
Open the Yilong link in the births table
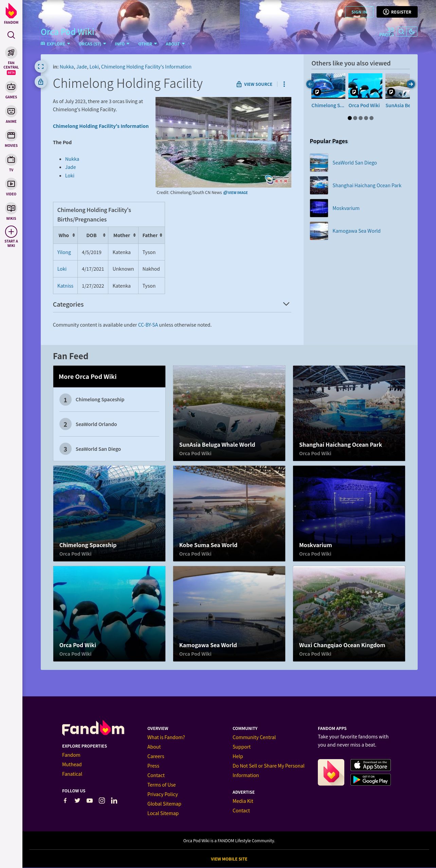point(64,252)
